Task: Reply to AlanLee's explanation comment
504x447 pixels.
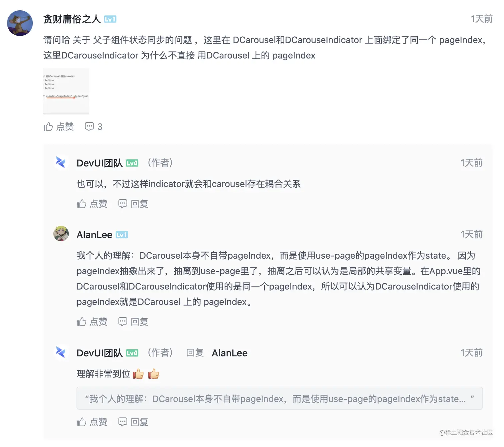Action: 133,322
